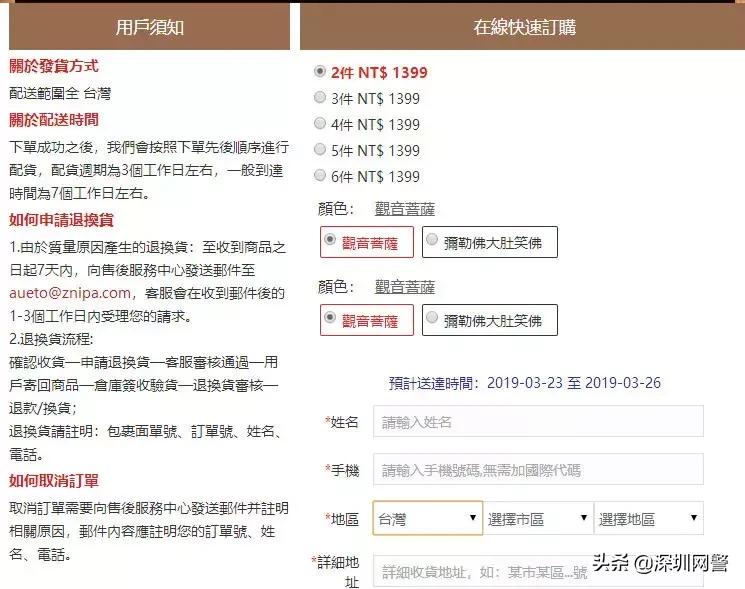Image resolution: width=745 pixels, height=589 pixels.
Task: Click the 姓名 input field
Action: 538,421
